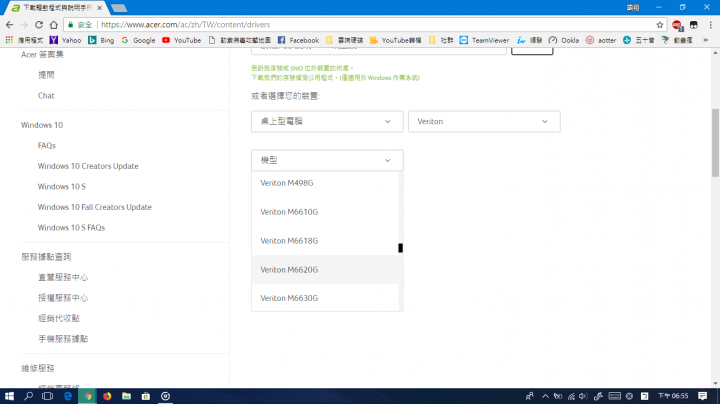Open Task View on the taskbar
Screen dimensions: 720x404
coord(47,396)
